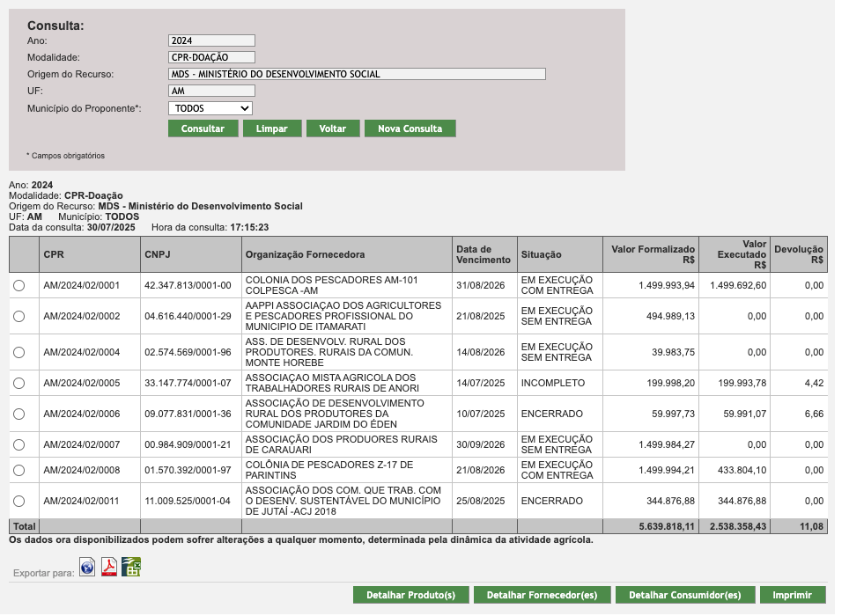Image resolution: width=849 pixels, height=616 pixels.
Task: Select radio button for CPR AM/2024/02/0001
Action: [x=19, y=285]
